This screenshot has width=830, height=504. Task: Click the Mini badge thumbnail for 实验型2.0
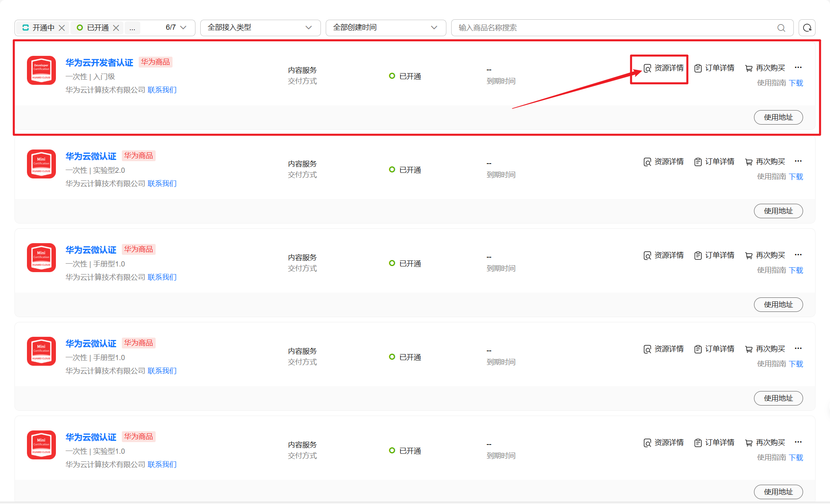[41, 164]
